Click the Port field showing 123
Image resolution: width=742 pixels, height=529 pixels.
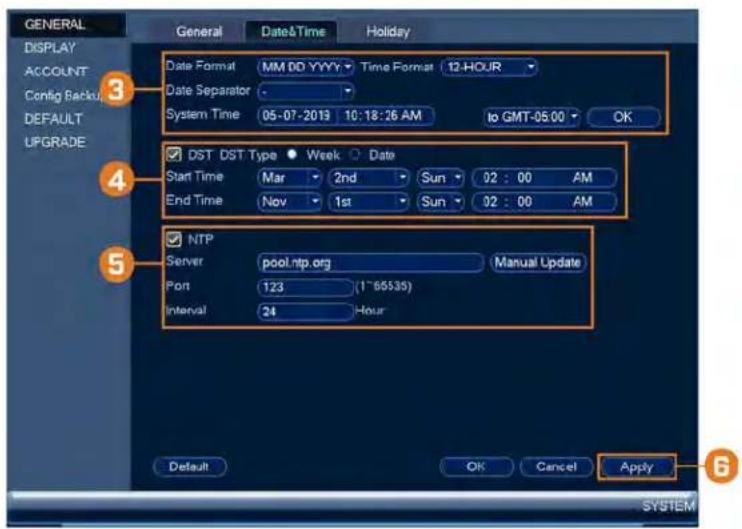305,287
